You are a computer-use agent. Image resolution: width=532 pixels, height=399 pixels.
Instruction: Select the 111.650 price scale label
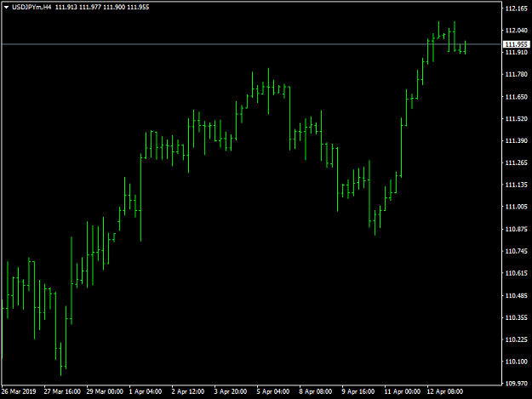(517, 97)
